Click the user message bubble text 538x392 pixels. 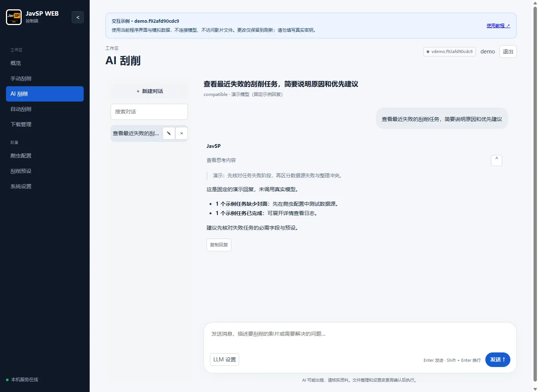(x=442, y=119)
